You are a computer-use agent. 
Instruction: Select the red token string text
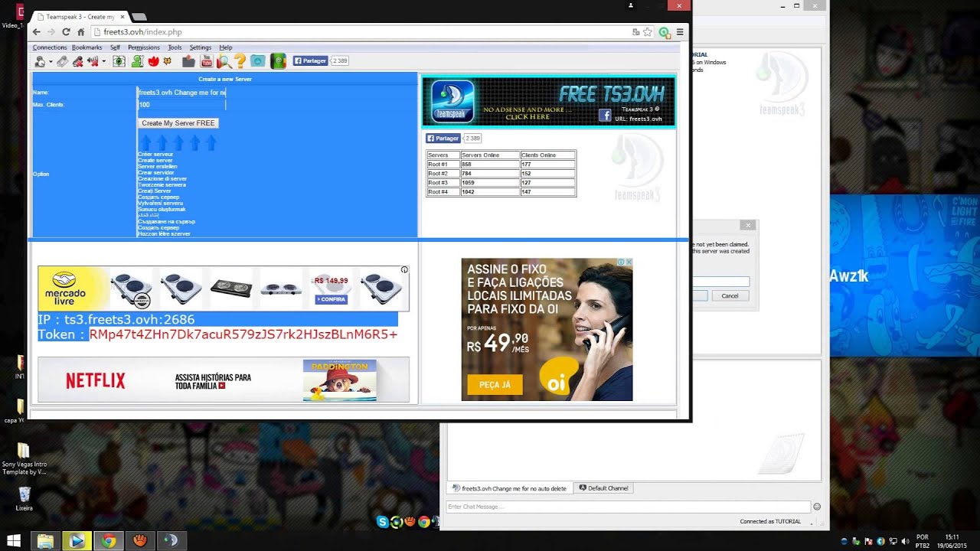tap(243, 334)
